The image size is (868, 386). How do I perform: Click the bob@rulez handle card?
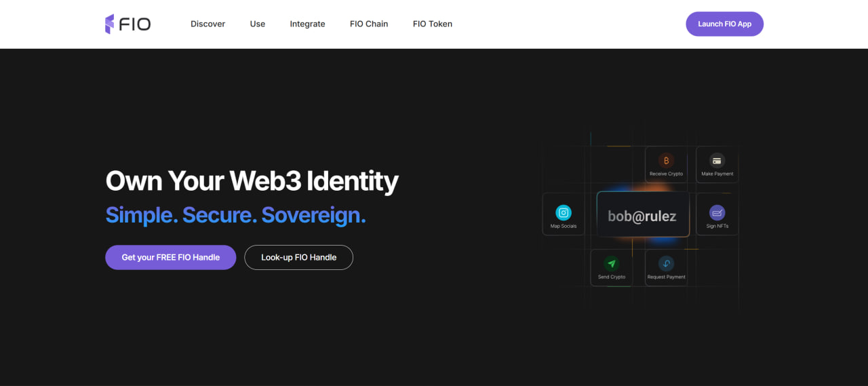(643, 214)
